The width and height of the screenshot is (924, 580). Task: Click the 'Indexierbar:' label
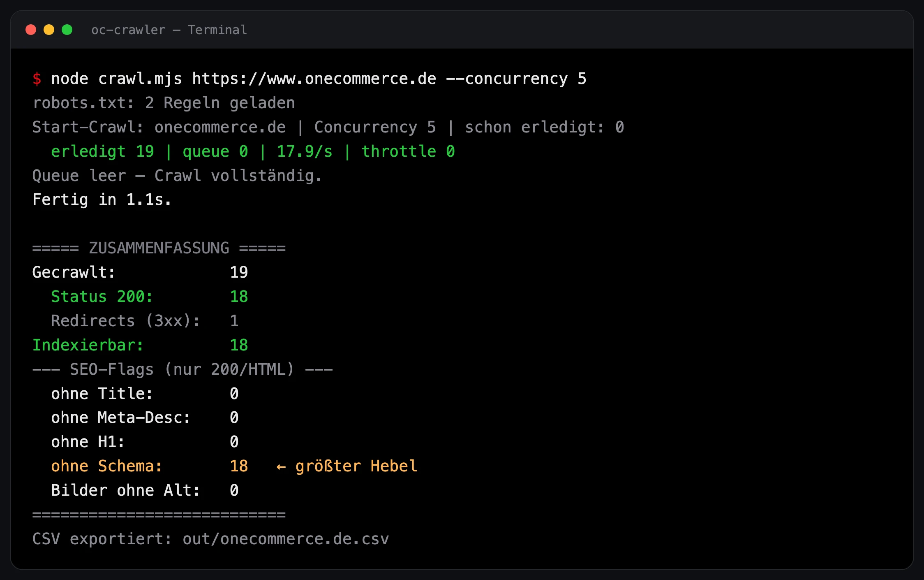(88, 345)
